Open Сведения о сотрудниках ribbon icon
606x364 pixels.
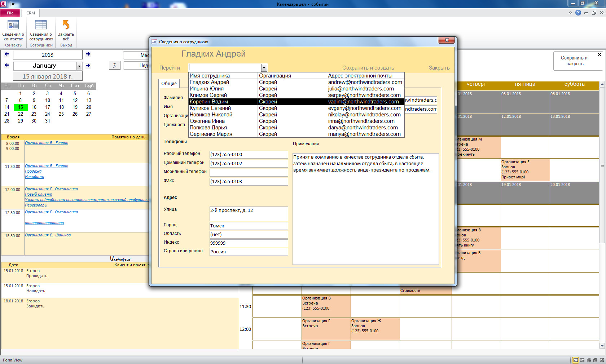click(x=41, y=31)
